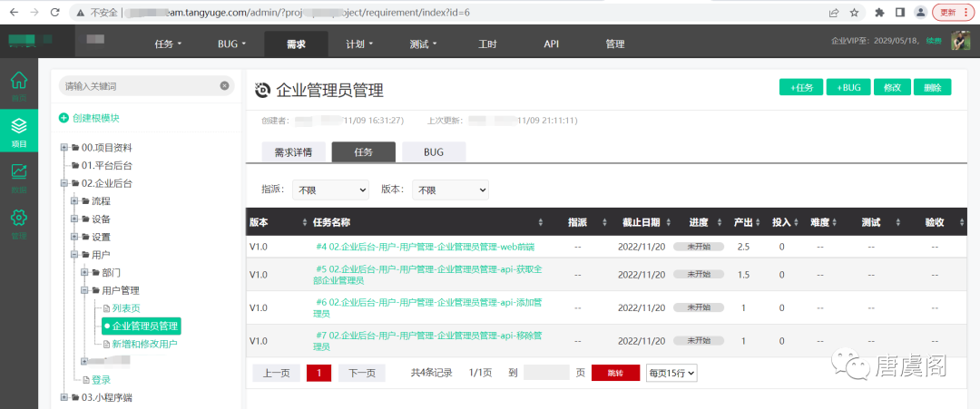Open the 数据 chart icon in sidebar
This screenshot has width=980, height=409.
coord(18,173)
